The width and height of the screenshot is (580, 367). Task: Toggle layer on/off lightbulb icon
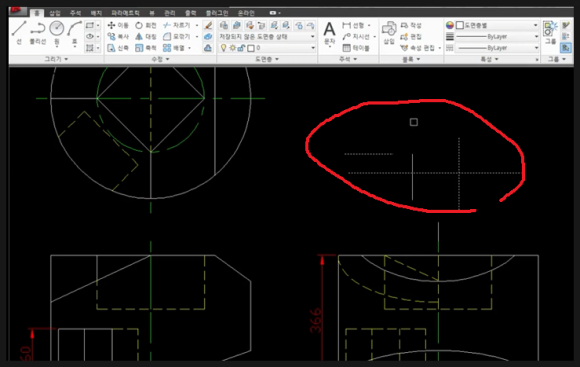tap(223, 48)
